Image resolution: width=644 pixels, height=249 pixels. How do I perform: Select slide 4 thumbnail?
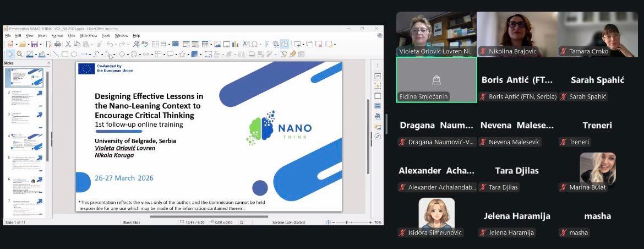pyautogui.click(x=26, y=142)
